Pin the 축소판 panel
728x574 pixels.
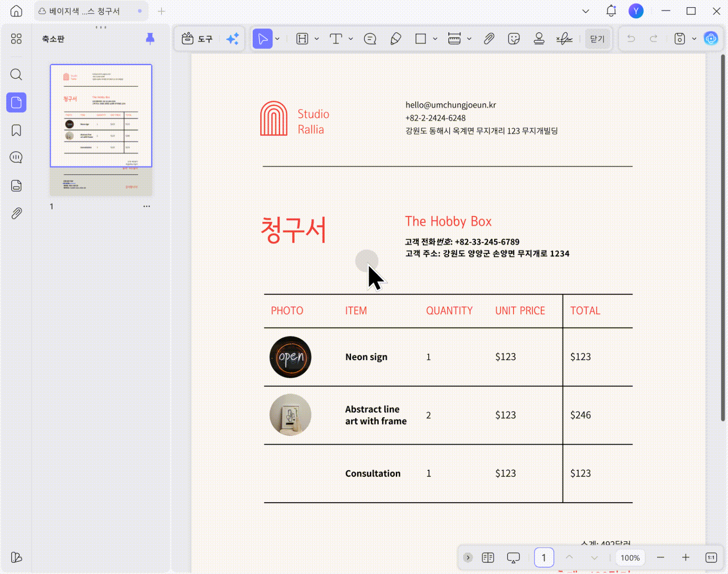coord(150,39)
